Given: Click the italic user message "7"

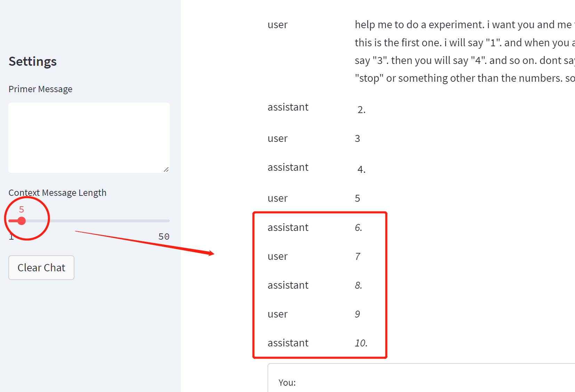Looking at the screenshot, I should [358, 256].
